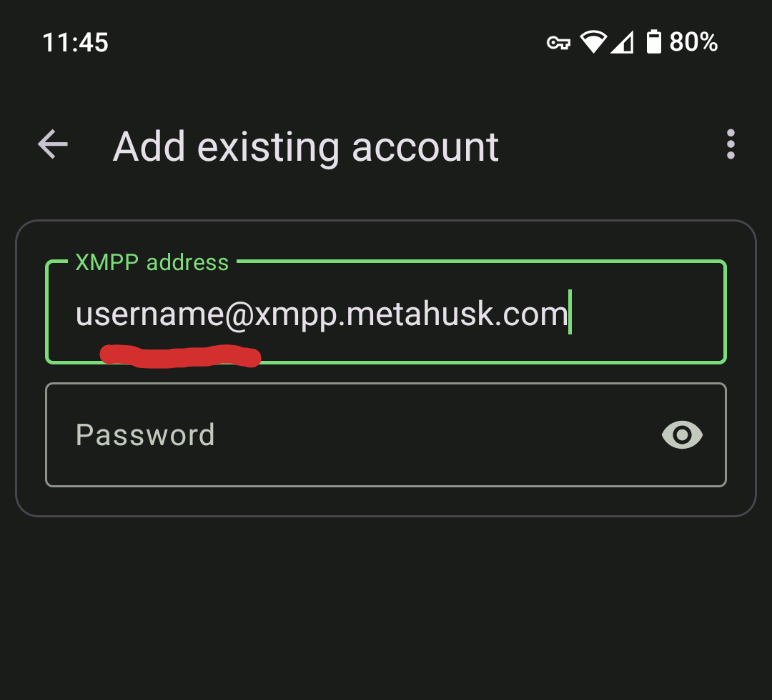The image size is (772, 700).
Task: Tap the VPN key status icon
Action: (x=558, y=42)
